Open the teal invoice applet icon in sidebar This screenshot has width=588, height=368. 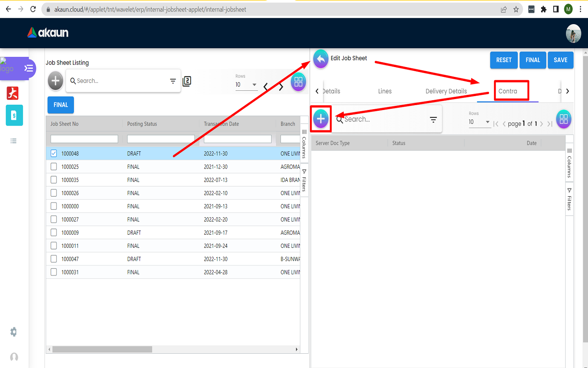[14, 116]
